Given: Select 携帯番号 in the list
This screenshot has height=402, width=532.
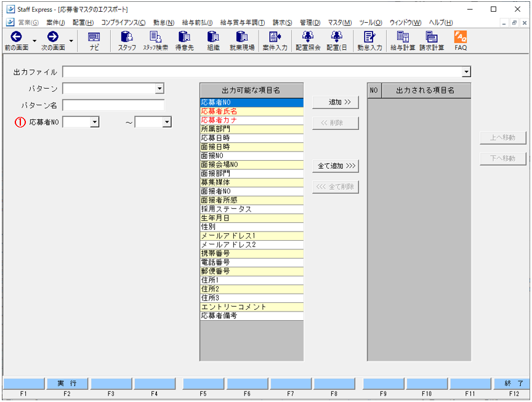Looking at the screenshot, I should 252,254.
